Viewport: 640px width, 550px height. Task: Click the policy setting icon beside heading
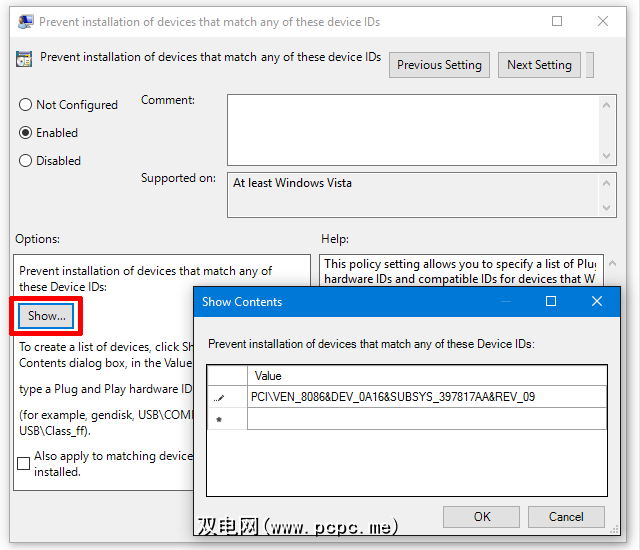coord(24,59)
